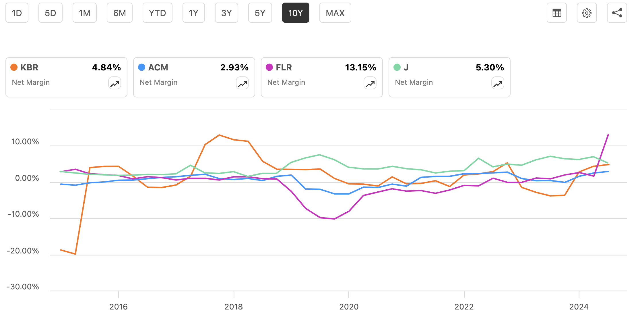Toggle the FLR series via its magenta dot
The height and width of the screenshot is (323, 644).
pyautogui.click(x=269, y=67)
